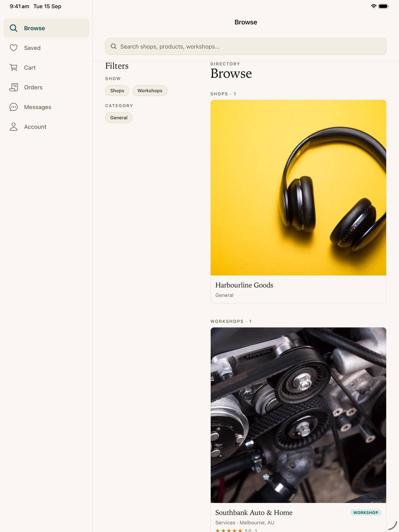Screen dimensions: 399x532
Task: Open the Saved section
Action: 46,48
